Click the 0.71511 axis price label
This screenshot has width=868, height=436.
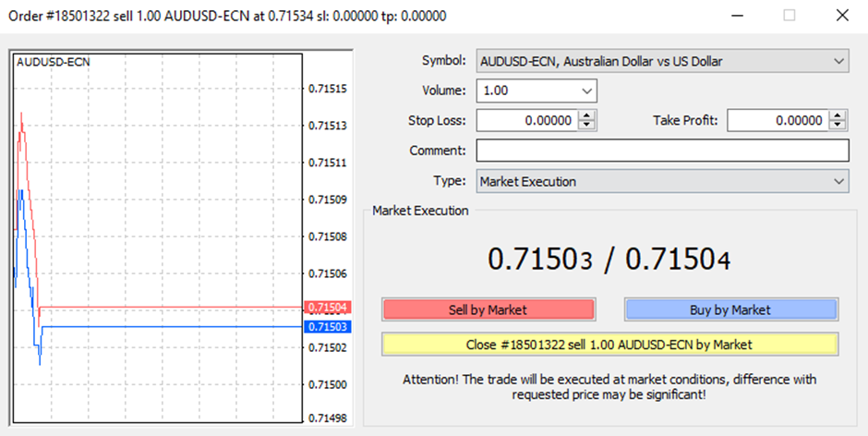[x=328, y=163]
